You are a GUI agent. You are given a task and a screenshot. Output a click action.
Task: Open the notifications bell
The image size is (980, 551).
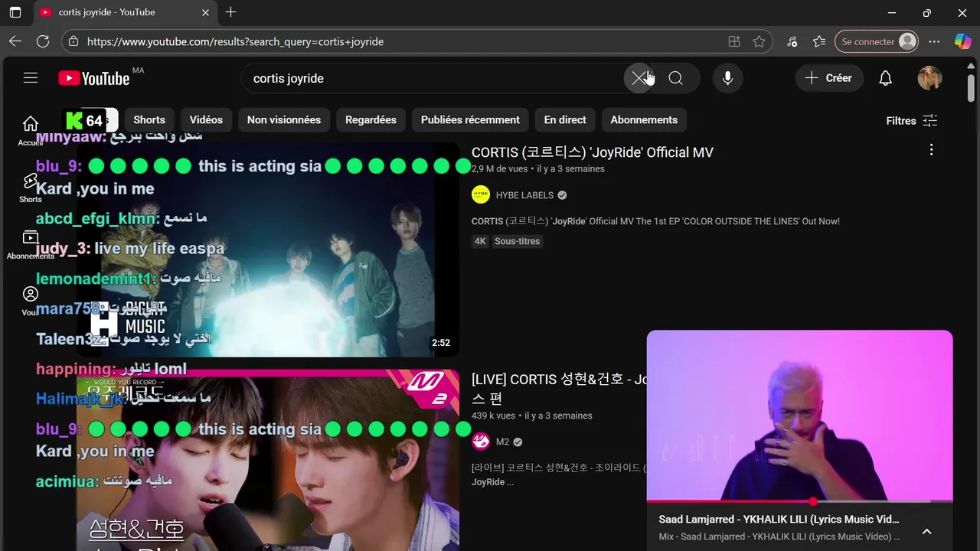885,78
